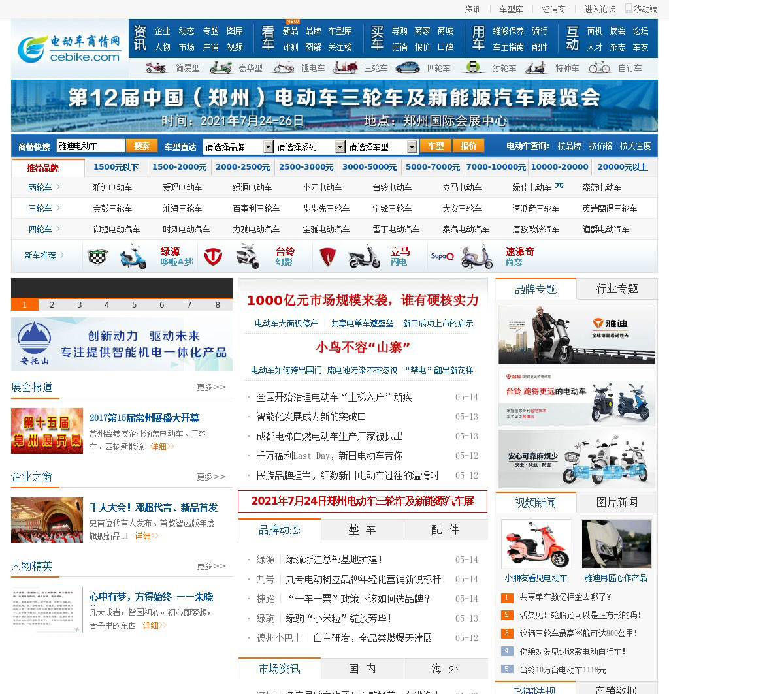Click the 绿源 brand logo badge
The image size is (784, 694).
98,257
